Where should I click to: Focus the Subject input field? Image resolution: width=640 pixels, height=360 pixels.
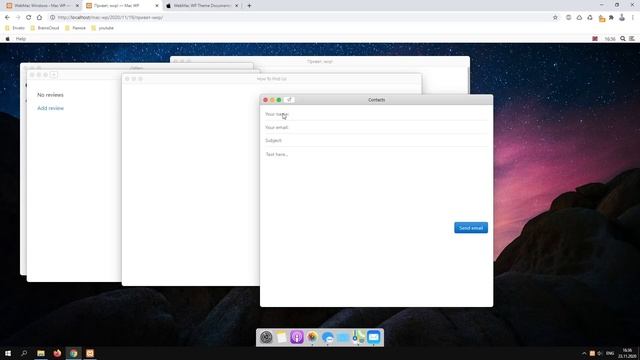pyautogui.click(x=376, y=140)
